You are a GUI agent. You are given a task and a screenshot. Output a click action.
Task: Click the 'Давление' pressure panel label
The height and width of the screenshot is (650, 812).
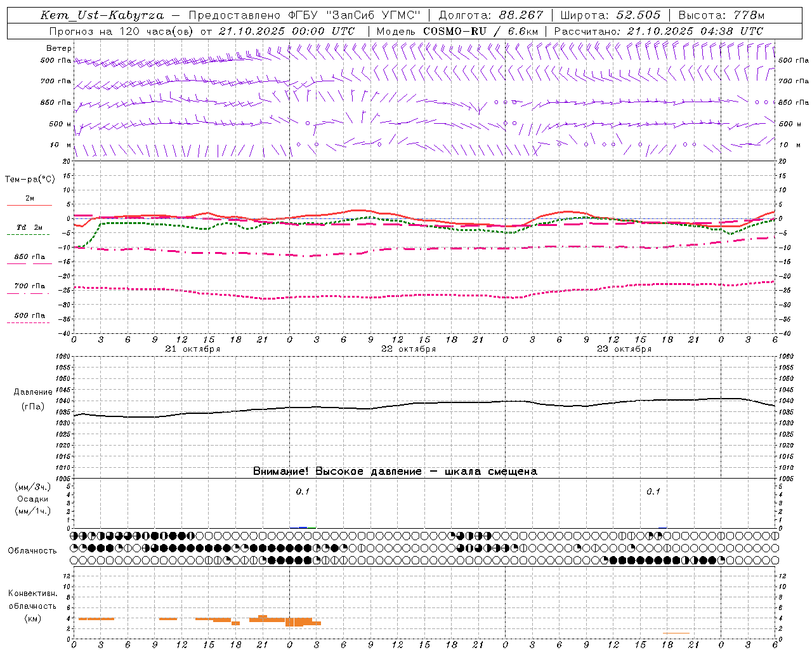32,392
